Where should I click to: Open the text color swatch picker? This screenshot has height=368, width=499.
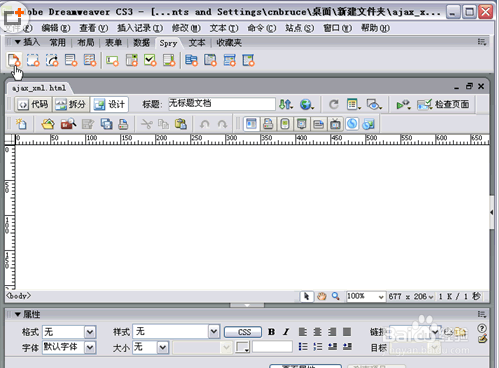coord(242,347)
